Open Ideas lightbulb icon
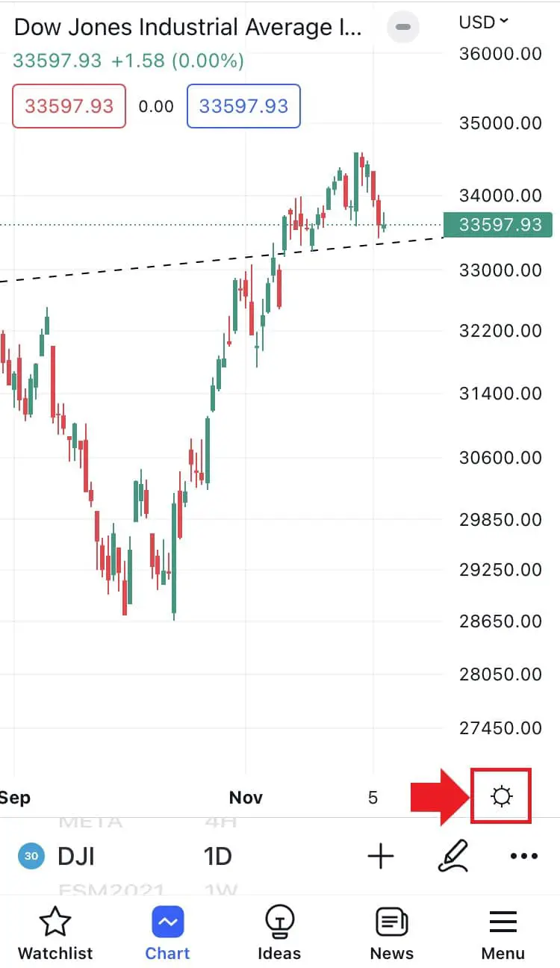Screen dimensions: 560x968 point(279,922)
